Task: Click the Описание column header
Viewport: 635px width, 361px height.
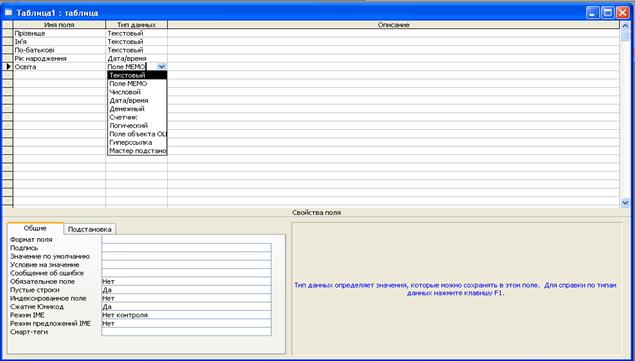Action: (393, 25)
